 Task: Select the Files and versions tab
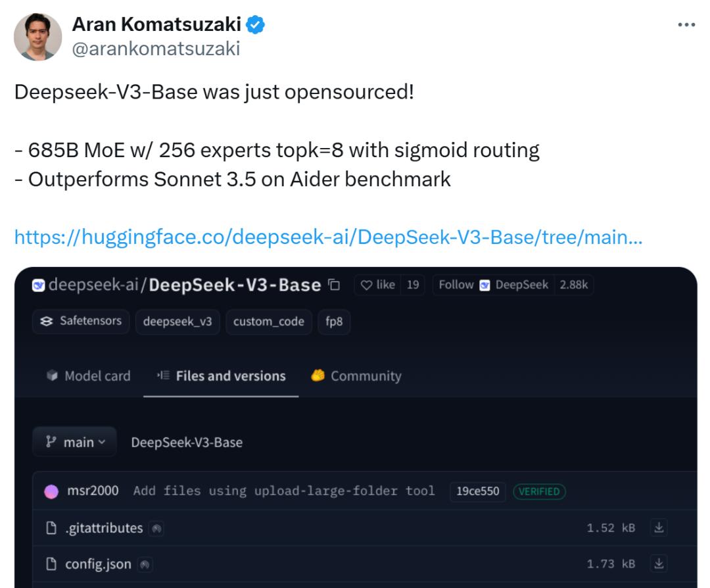click(221, 376)
